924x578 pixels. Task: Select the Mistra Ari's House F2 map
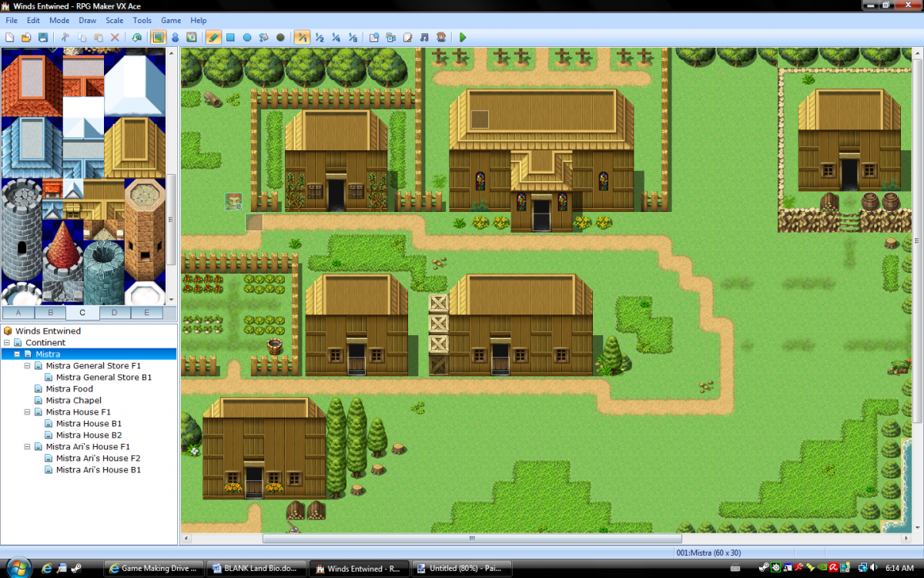tap(99, 459)
